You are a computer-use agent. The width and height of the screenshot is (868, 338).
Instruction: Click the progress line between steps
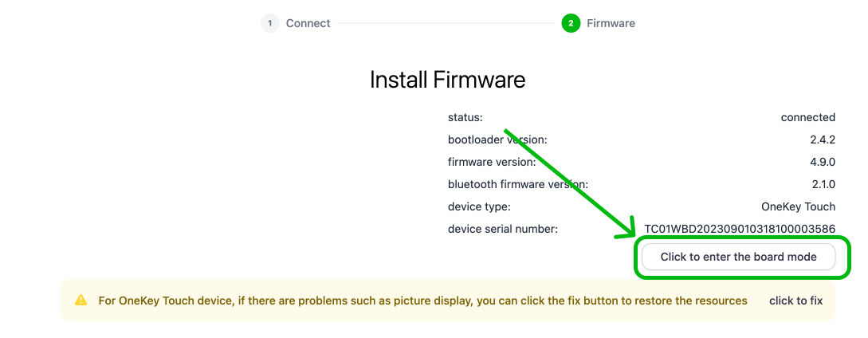coord(446,23)
